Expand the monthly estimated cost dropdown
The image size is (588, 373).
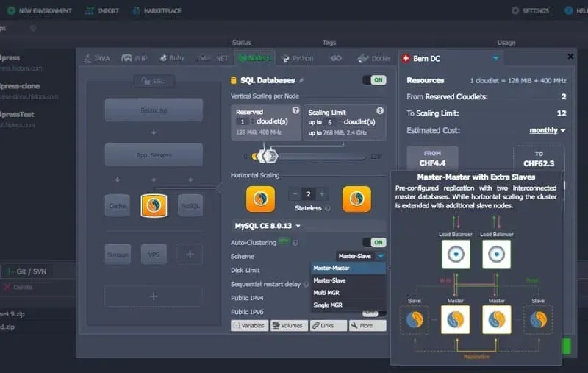(x=548, y=131)
